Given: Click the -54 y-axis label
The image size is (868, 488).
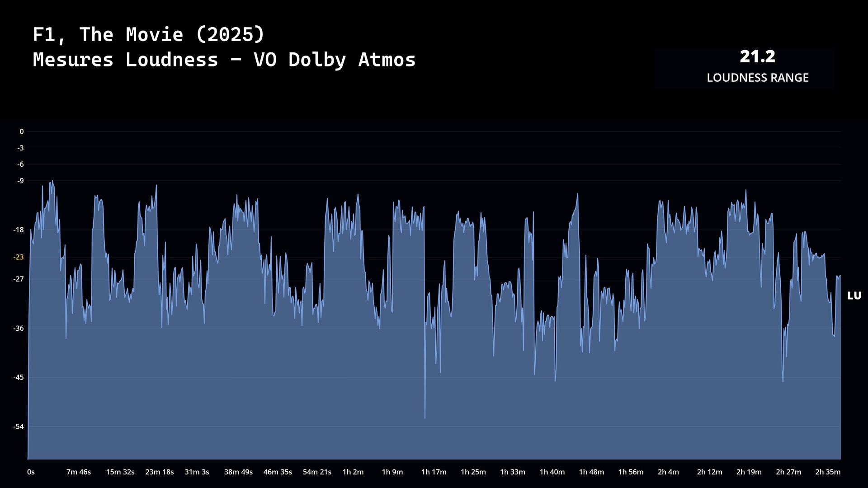Looking at the screenshot, I should coord(19,427).
